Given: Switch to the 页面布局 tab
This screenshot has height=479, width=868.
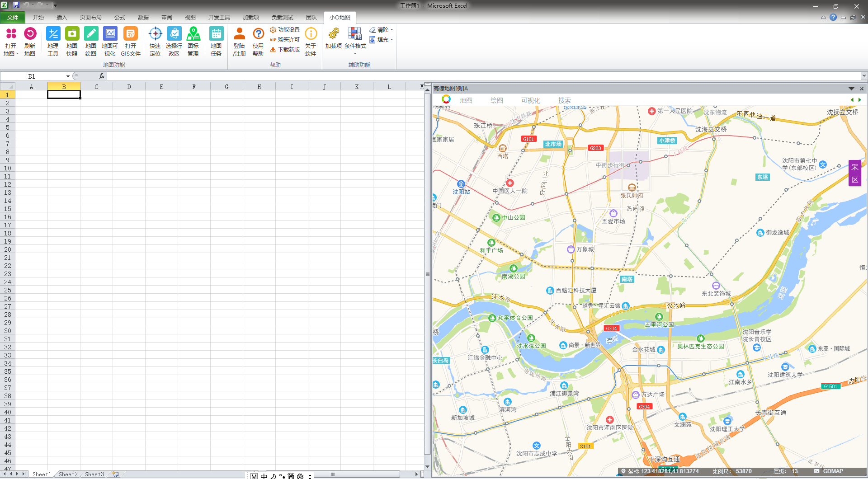Looking at the screenshot, I should pos(91,18).
